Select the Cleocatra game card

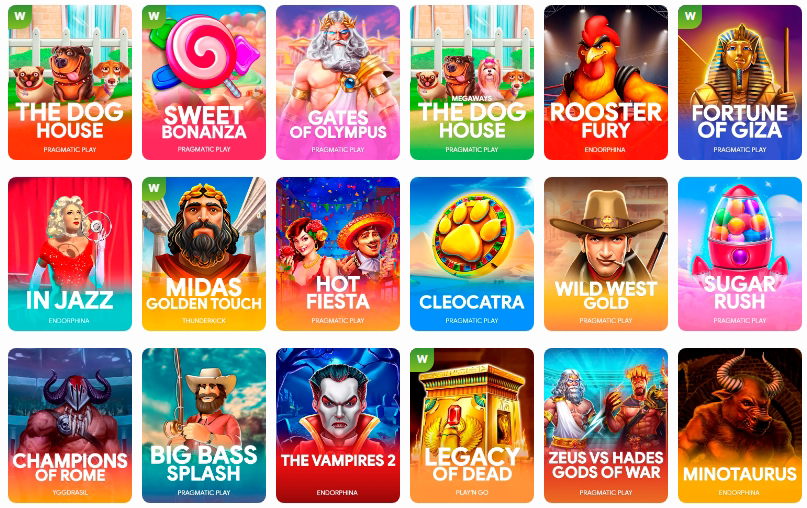pos(472,254)
